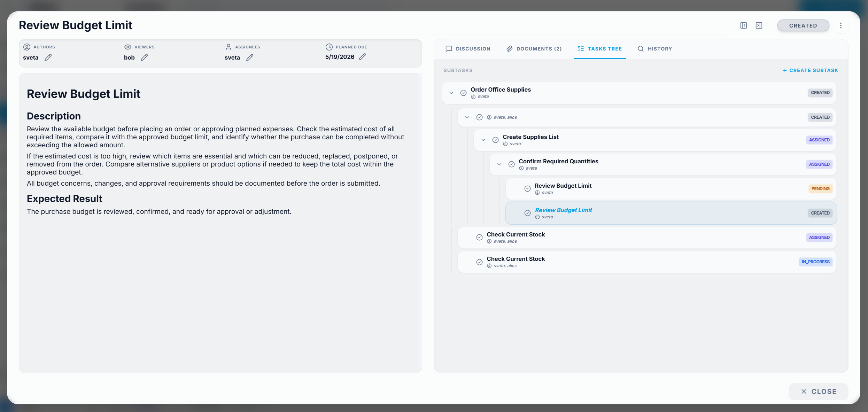This screenshot has height=412, width=868.
Task: Click ASSIGNED badge on Create Supplies List
Action: (x=819, y=140)
